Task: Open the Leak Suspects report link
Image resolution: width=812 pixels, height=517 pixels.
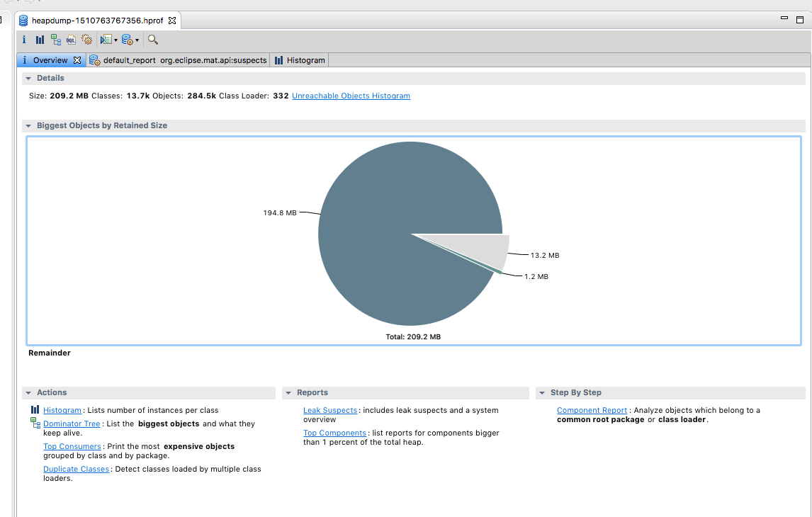Action: point(330,410)
